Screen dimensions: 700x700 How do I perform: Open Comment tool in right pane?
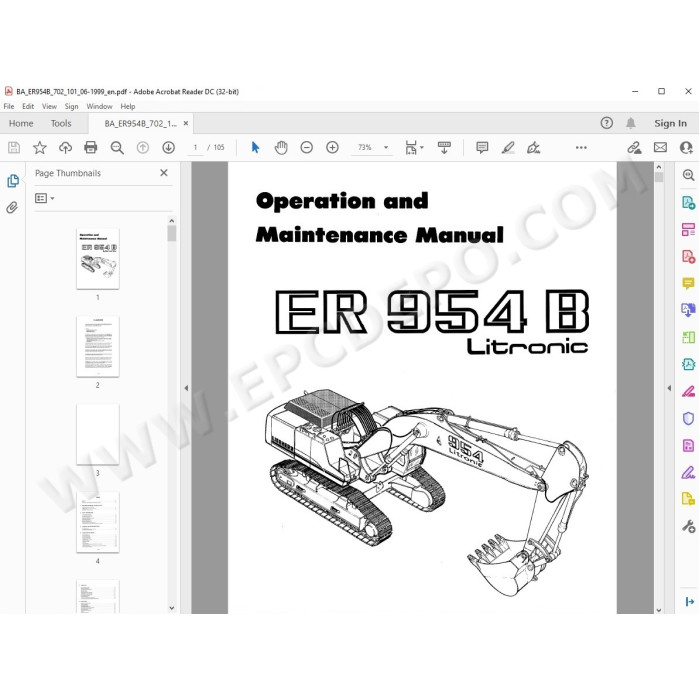[x=688, y=283]
